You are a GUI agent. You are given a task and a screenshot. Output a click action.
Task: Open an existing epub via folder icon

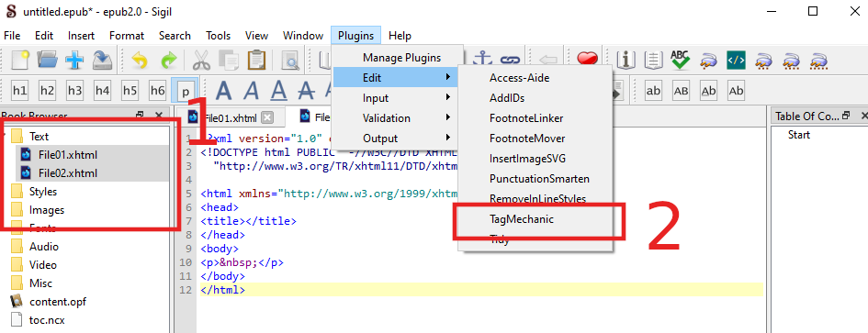click(48, 60)
